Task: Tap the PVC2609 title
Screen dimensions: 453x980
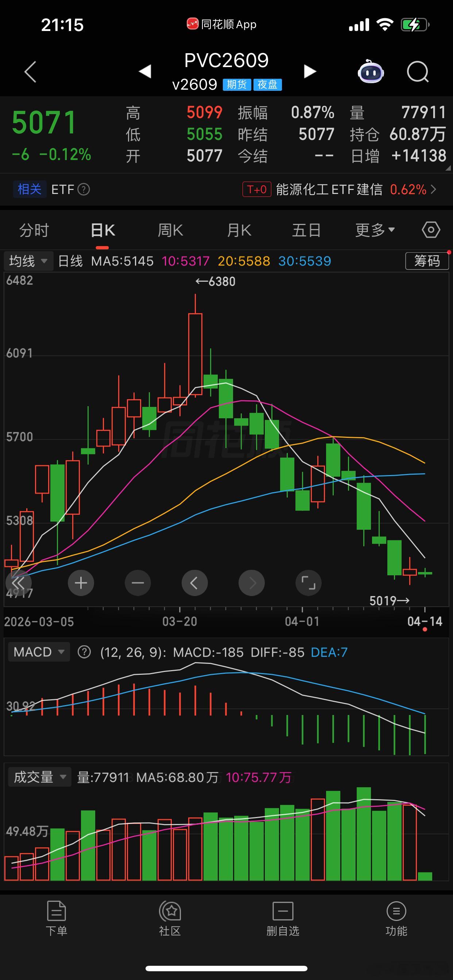Action: tap(226, 61)
